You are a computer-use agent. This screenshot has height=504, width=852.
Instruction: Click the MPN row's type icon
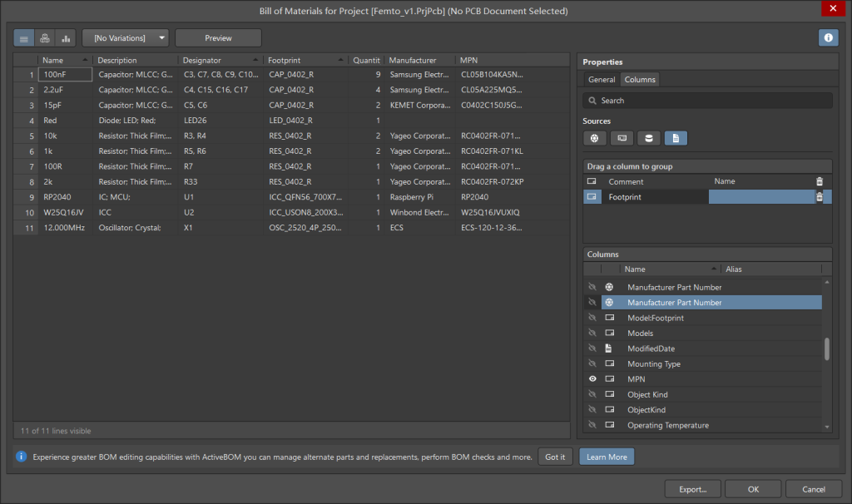(610, 378)
